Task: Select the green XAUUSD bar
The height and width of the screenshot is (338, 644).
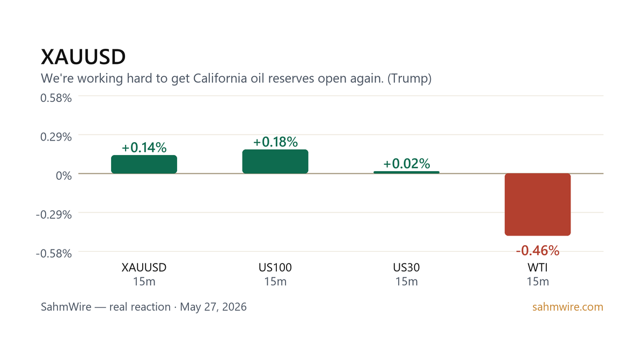Action: (x=144, y=164)
